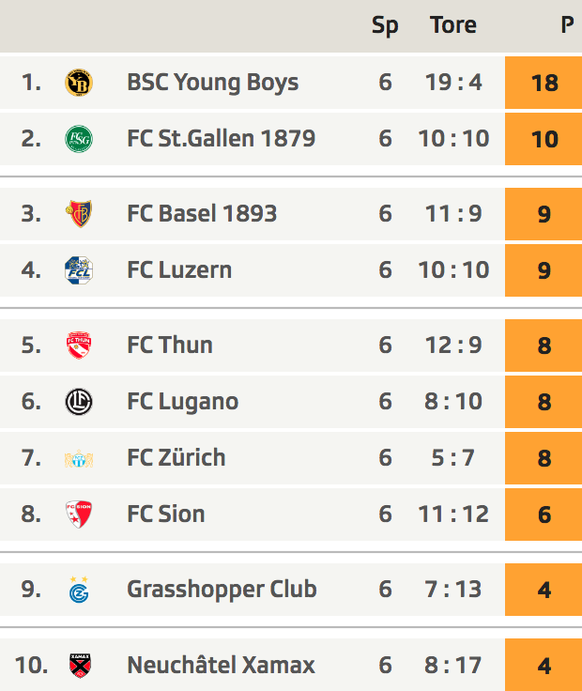
Task: Click the FC Luzern logo
Action: click(x=78, y=270)
